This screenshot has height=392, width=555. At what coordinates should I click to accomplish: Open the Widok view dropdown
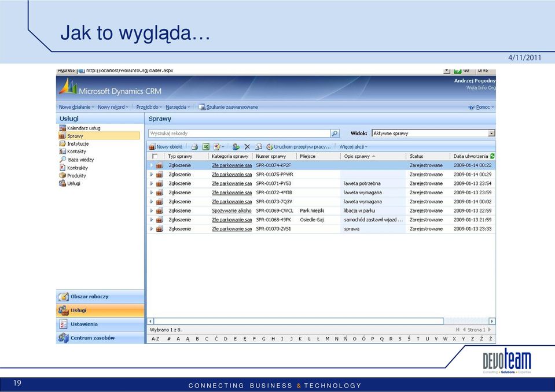[x=491, y=133]
